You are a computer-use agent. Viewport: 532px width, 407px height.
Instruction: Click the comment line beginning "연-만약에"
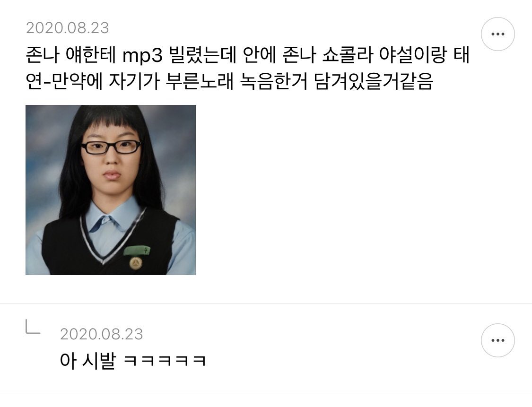[230, 81]
